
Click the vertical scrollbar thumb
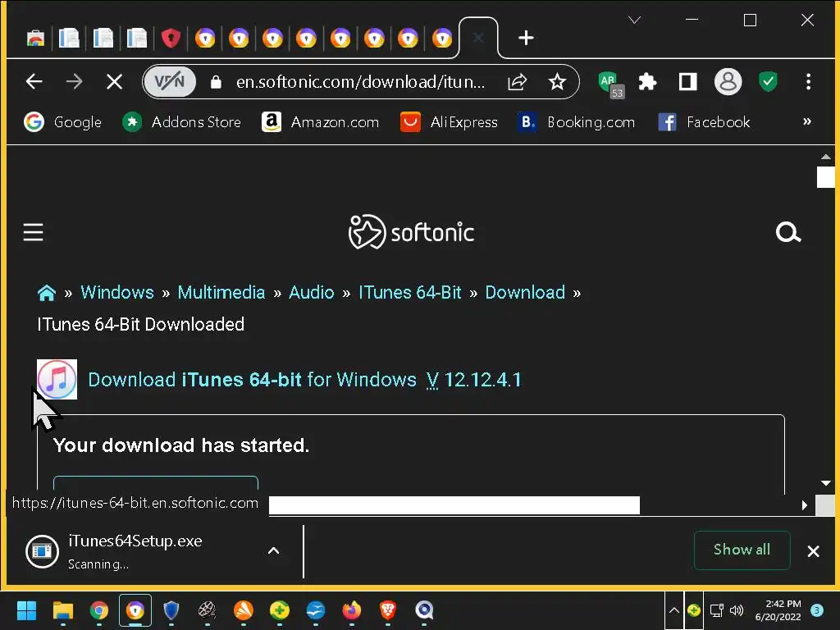825,177
